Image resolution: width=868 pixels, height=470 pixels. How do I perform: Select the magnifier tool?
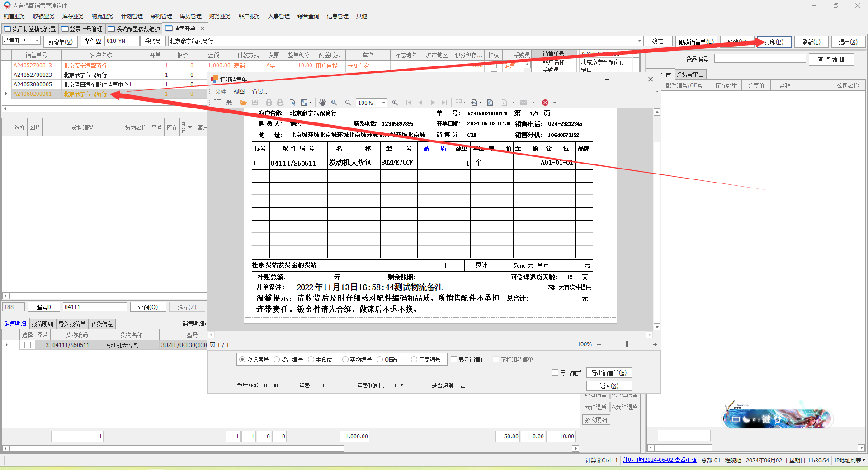[334, 103]
